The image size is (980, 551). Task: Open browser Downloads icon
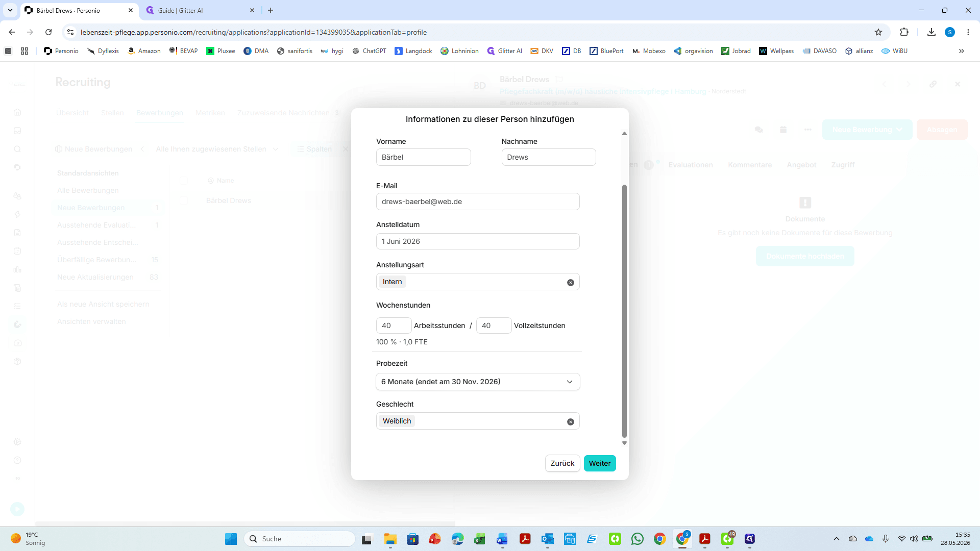pyautogui.click(x=932, y=32)
